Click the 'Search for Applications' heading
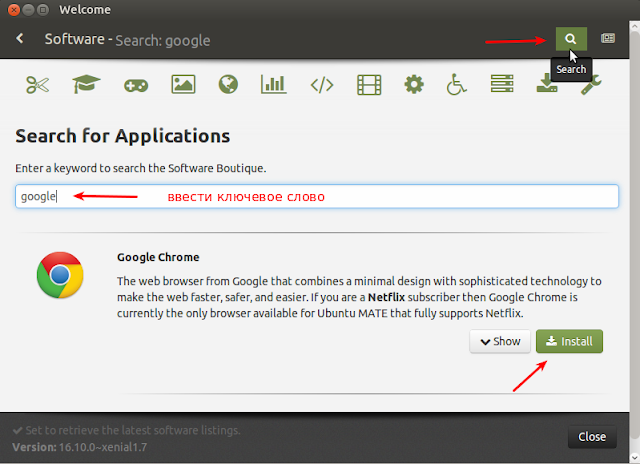The image size is (640, 464). pyautogui.click(x=122, y=136)
